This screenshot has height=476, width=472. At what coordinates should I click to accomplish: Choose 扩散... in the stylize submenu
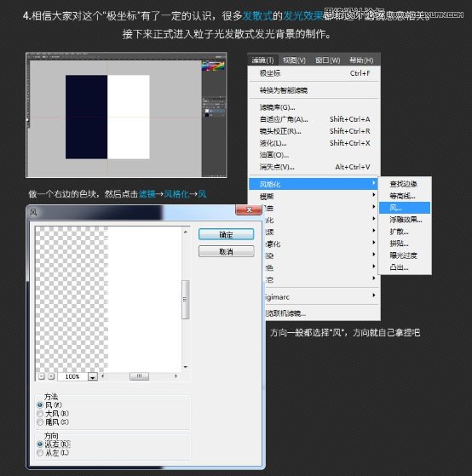[405, 232]
